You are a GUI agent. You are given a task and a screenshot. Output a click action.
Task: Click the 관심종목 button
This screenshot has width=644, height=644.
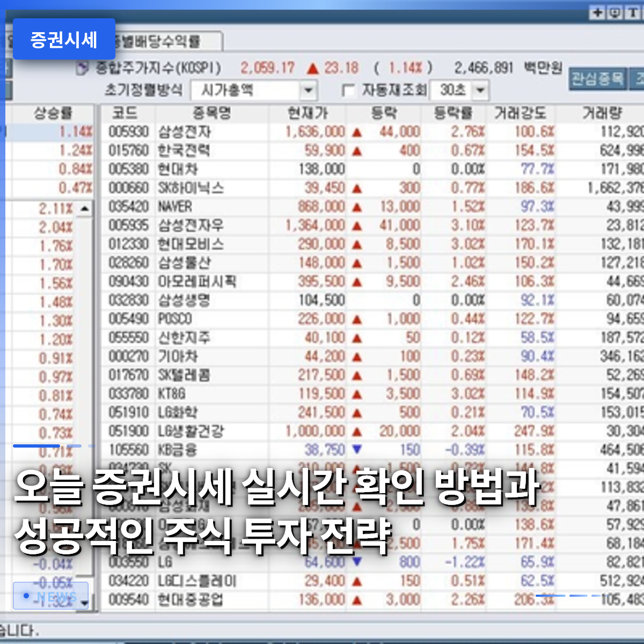click(597, 79)
